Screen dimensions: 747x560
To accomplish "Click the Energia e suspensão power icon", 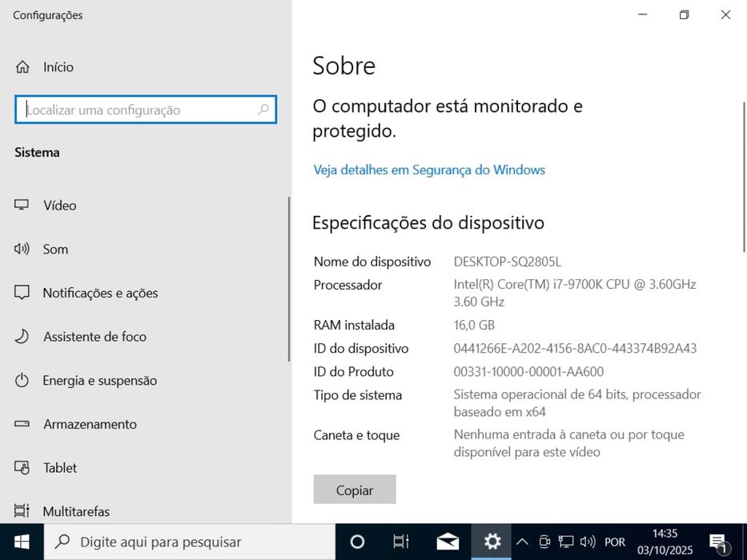I will pyautogui.click(x=22, y=381).
